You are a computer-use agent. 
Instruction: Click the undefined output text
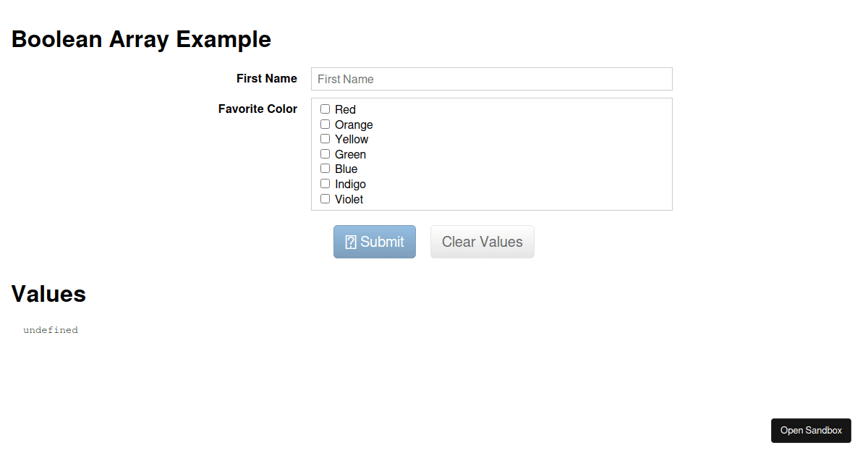point(51,329)
